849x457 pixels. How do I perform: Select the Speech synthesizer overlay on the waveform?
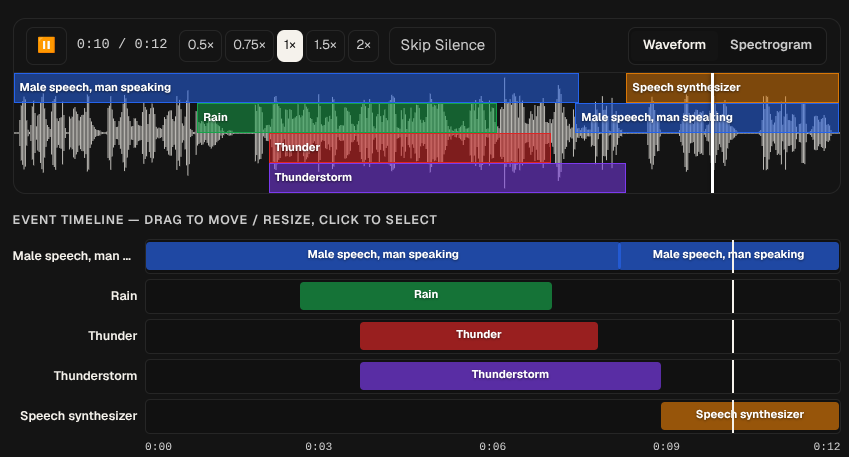click(x=732, y=88)
